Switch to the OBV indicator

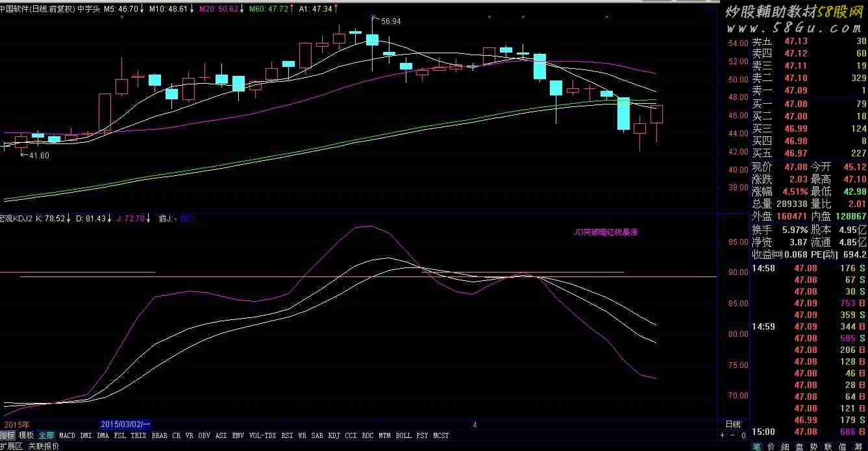(204, 435)
